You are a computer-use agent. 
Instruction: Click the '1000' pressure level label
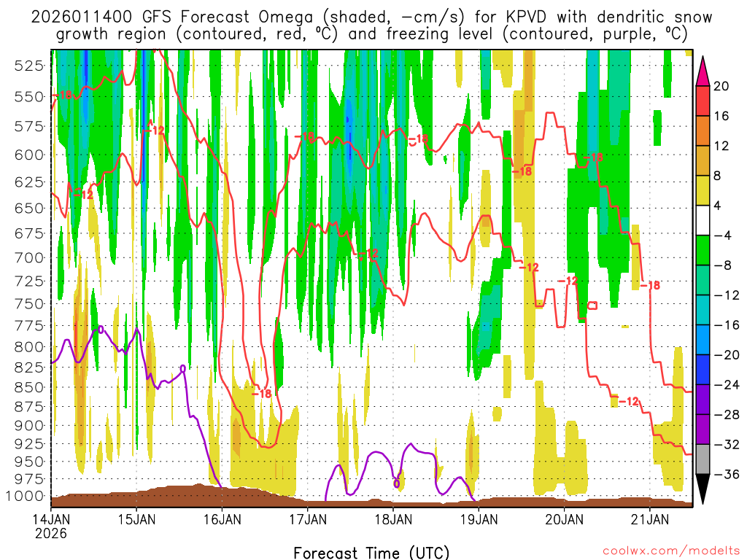(25, 496)
